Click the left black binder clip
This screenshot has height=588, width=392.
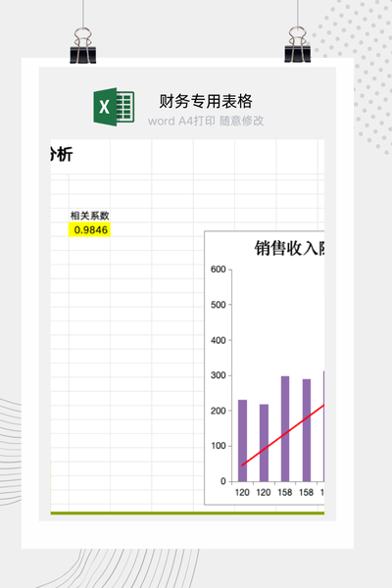click(x=83, y=45)
